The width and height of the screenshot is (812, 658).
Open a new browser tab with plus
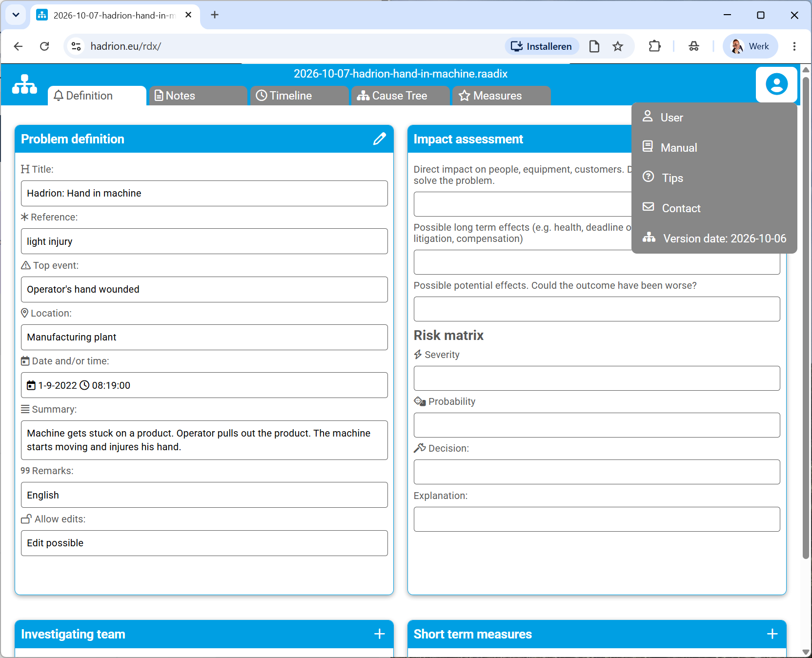215,15
